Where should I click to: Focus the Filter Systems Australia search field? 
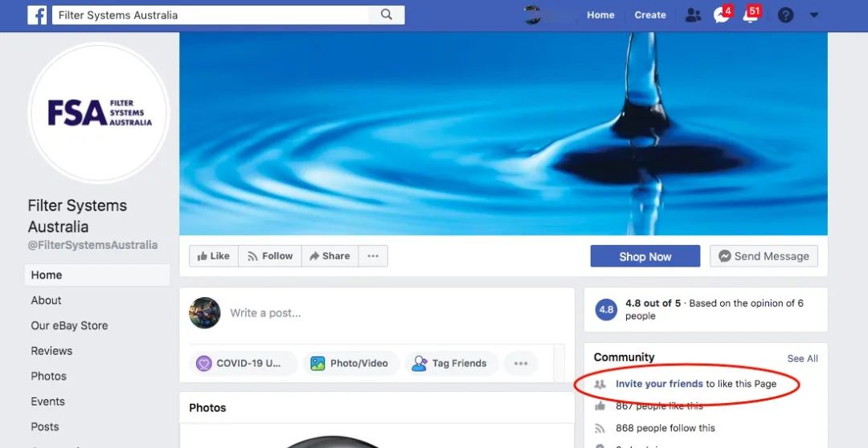point(211,15)
